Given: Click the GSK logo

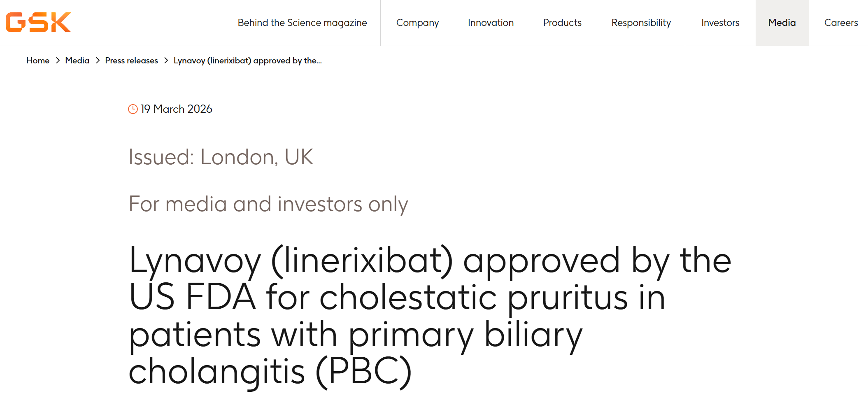Looking at the screenshot, I should coord(38,22).
